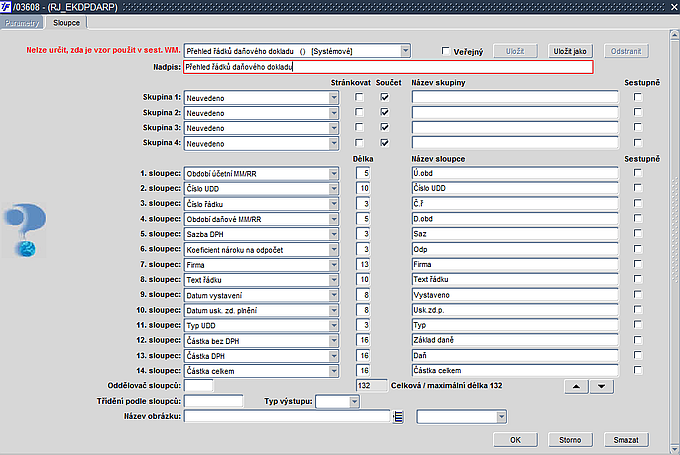Click the blue question mark help icon
The height and width of the screenshot is (455, 680).
(x=21, y=230)
